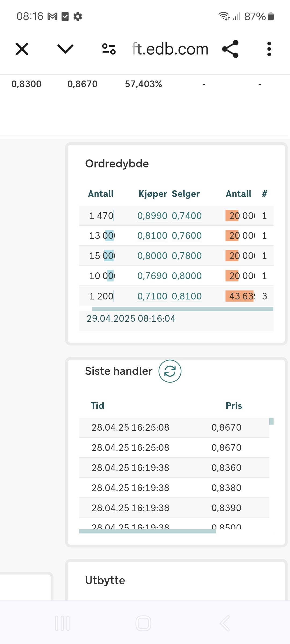This screenshot has width=290, height=644.
Task: Open site settings tune icon
Action: click(109, 49)
